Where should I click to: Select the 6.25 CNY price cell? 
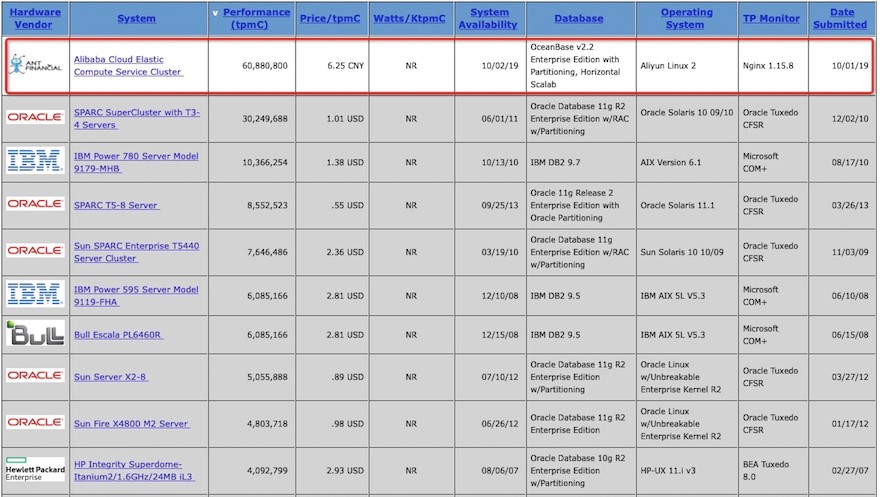tap(346, 66)
